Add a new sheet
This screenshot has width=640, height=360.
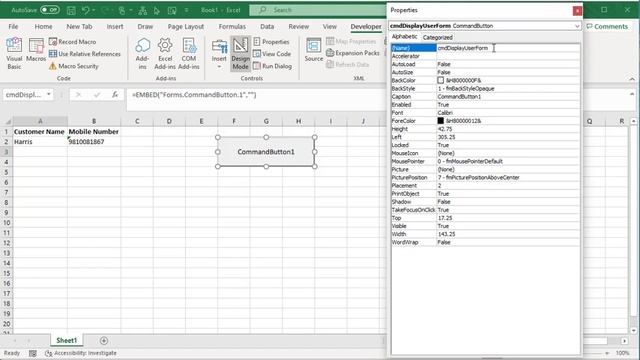[104, 340]
